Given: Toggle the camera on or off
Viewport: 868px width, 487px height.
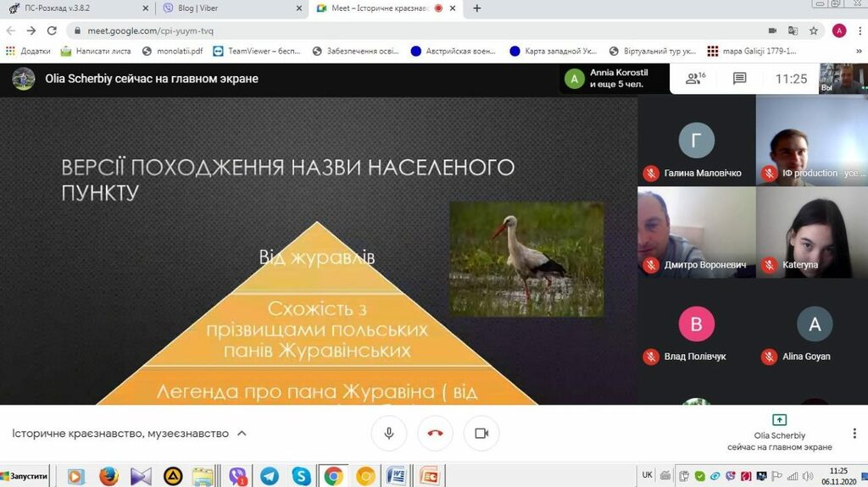Looking at the screenshot, I should pos(481,433).
